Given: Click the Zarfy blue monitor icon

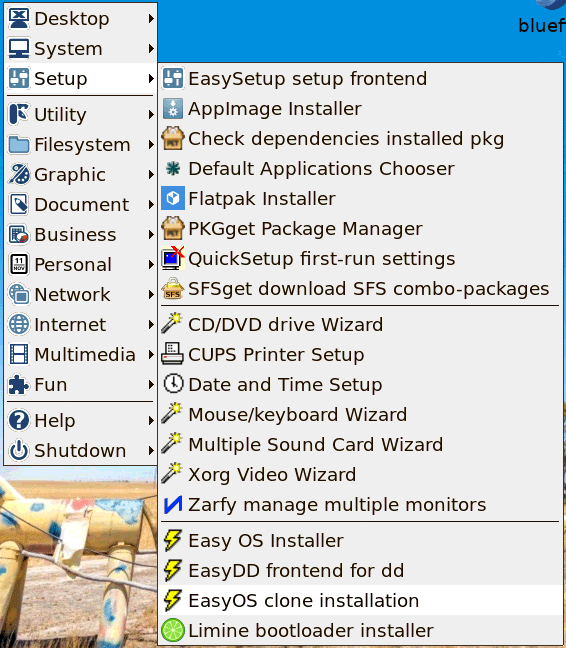Looking at the screenshot, I should click(173, 505).
